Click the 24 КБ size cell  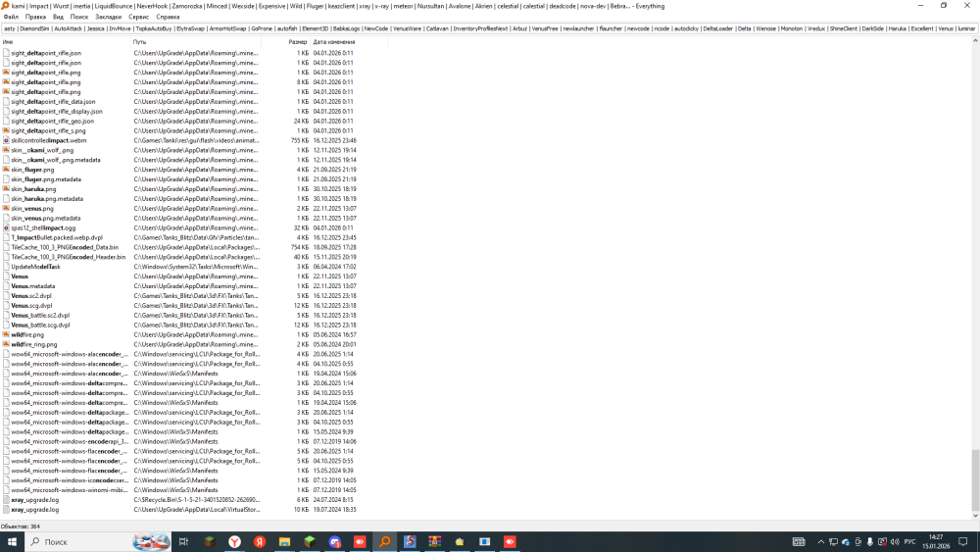pos(301,122)
